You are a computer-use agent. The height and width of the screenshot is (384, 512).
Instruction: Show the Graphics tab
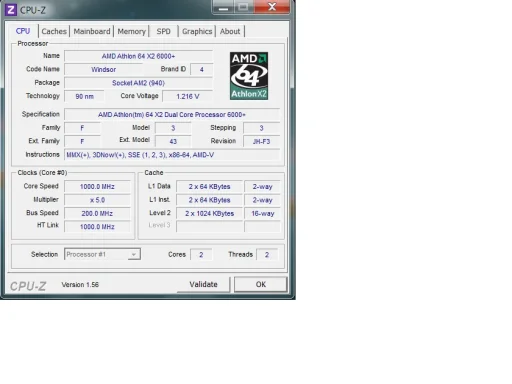197,31
